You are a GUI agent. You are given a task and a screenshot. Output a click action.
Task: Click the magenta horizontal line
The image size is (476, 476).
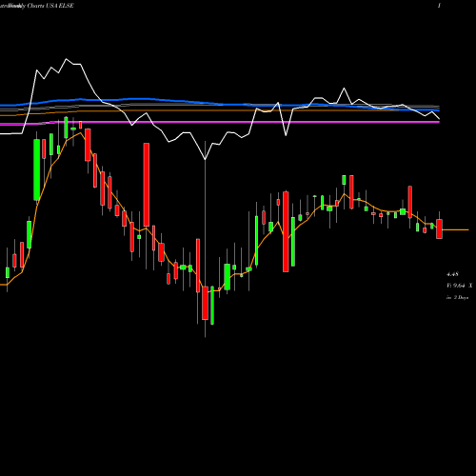coord(220,122)
